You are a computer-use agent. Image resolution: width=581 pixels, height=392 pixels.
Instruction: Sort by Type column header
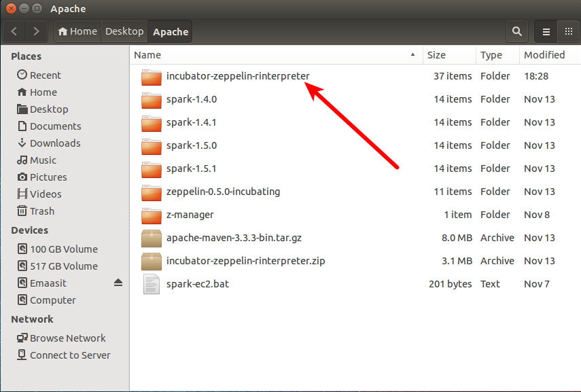[x=497, y=55]
